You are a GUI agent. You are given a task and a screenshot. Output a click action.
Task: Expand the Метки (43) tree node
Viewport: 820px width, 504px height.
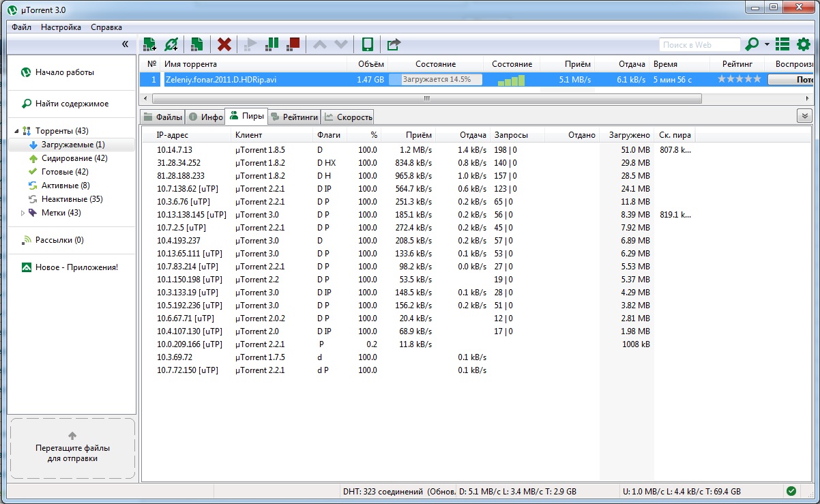tap(23, 213)
